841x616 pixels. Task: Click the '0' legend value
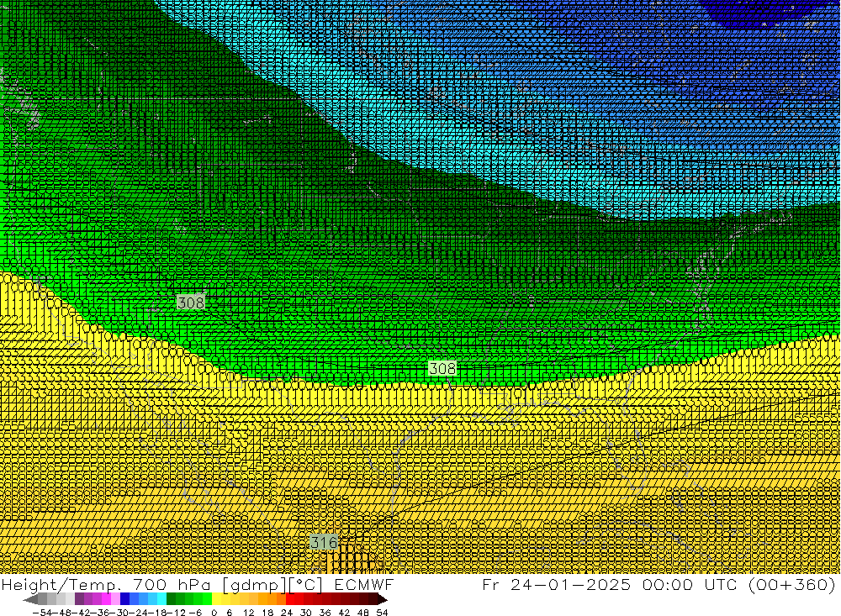[214, 613]
